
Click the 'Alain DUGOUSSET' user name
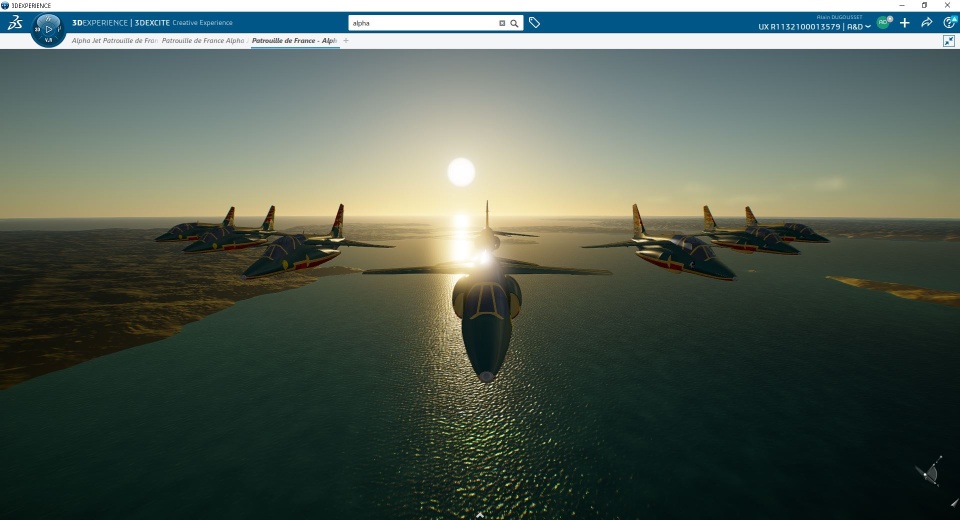[x=839, y=17]
